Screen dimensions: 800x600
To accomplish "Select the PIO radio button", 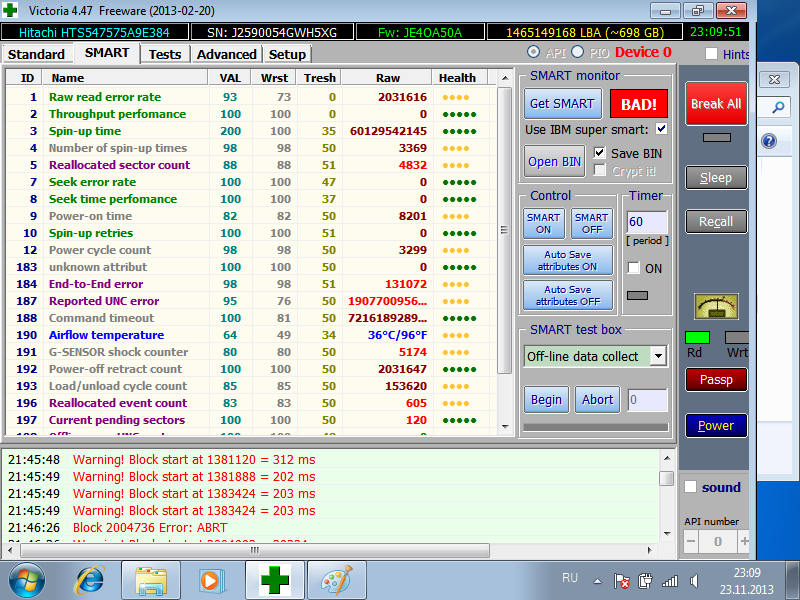I will click(x=578, y=52).
